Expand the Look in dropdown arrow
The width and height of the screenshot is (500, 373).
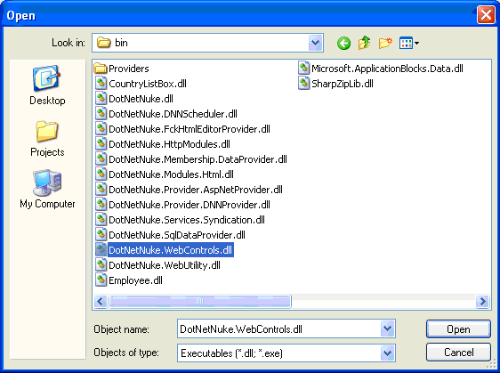pyautogui.click(x=315, y=43)
